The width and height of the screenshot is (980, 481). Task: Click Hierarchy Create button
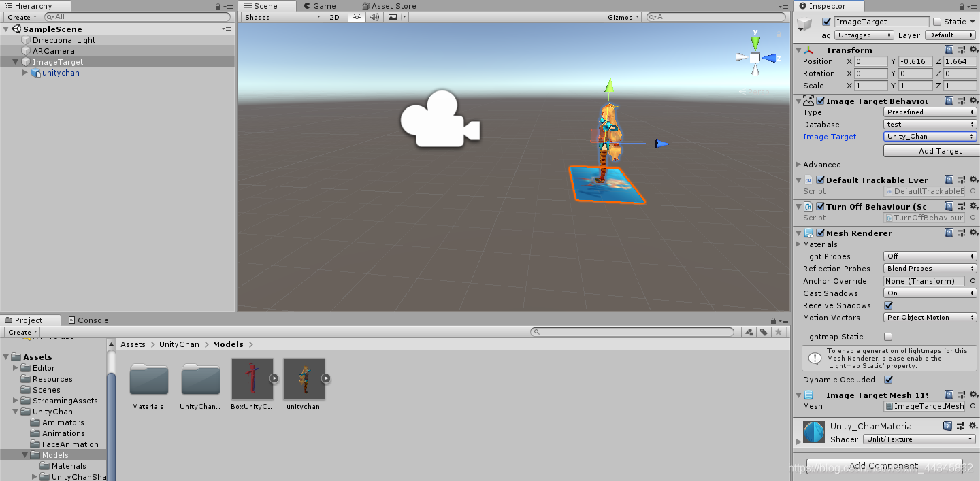20,17
